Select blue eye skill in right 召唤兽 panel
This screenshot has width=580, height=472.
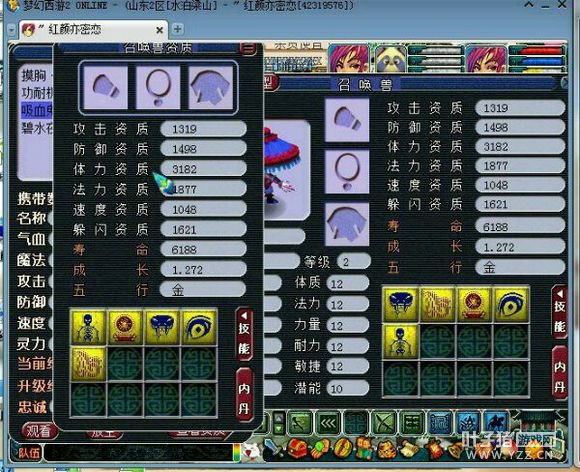pyautogui.click(x=511, y=304)
